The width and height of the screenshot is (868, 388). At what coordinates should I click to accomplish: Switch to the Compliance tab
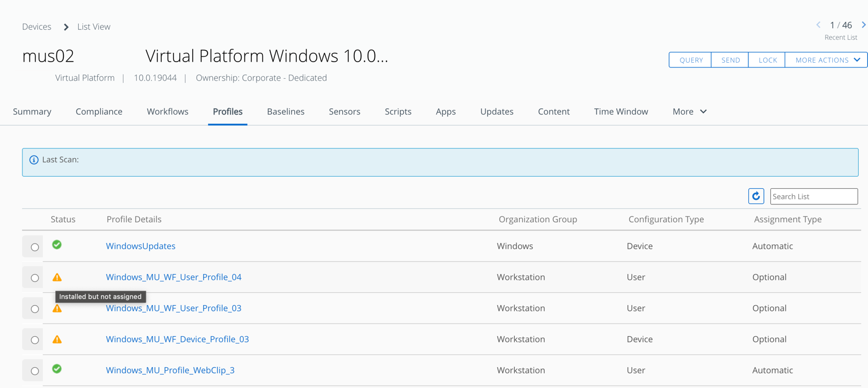(99, 112)
